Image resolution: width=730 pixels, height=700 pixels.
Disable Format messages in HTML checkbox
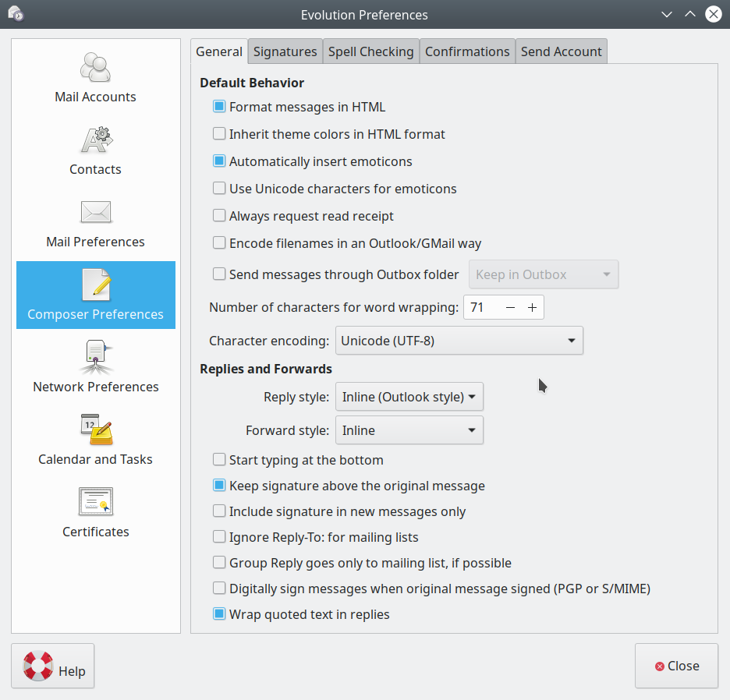point(219,107)
